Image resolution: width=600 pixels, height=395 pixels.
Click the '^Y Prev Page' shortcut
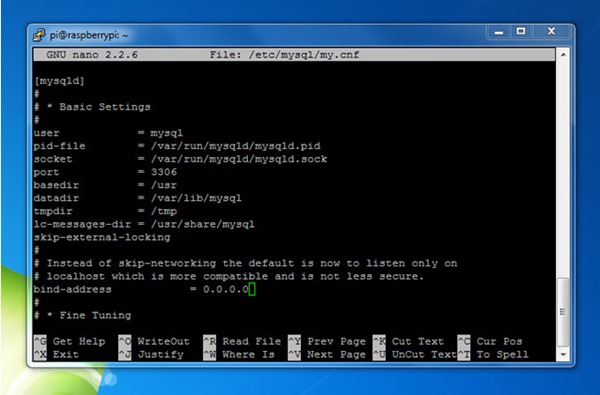(327, 341)
